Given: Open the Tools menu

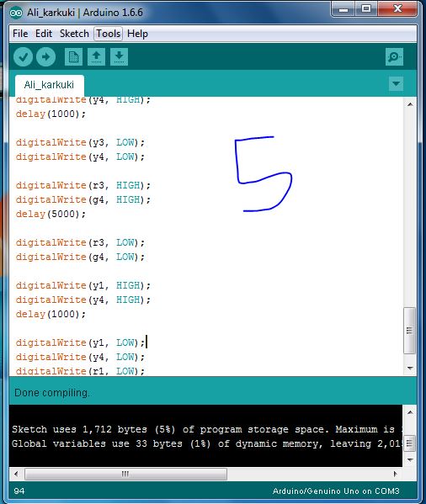Looking at the screenshot, I should 109,34.
